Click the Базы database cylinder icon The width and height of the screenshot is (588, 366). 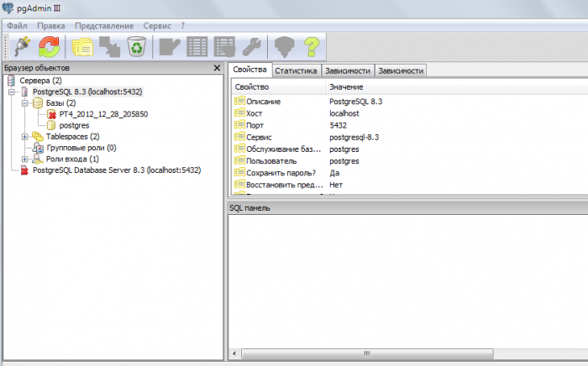click(x=38, y=103)
